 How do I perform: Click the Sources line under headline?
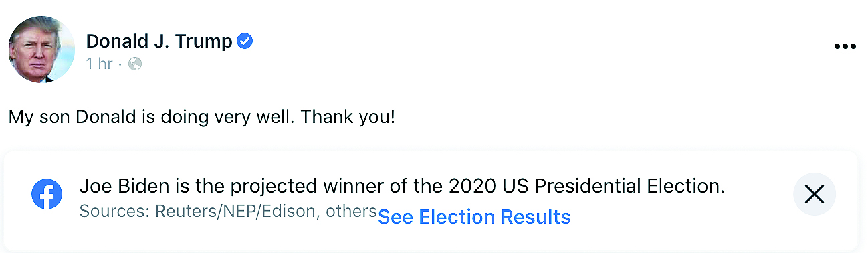tap(228, 212)
